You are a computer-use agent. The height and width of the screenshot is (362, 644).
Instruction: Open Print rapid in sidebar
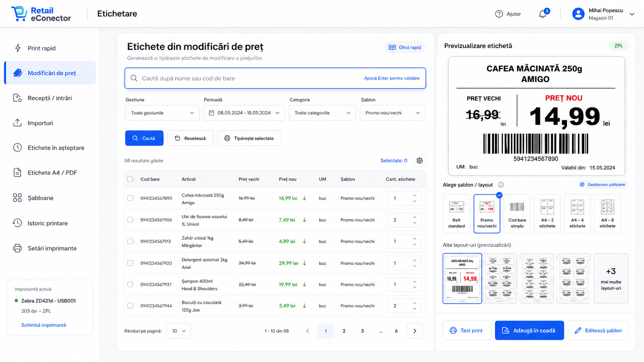tap(50, 48)
